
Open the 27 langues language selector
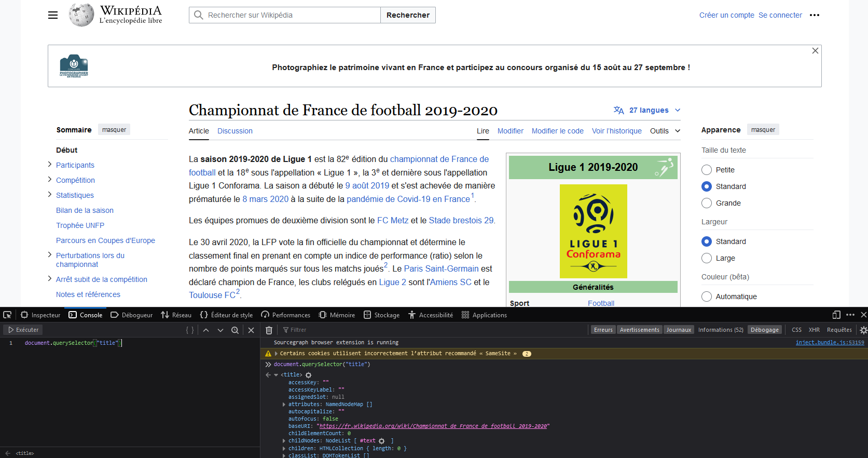647,110
